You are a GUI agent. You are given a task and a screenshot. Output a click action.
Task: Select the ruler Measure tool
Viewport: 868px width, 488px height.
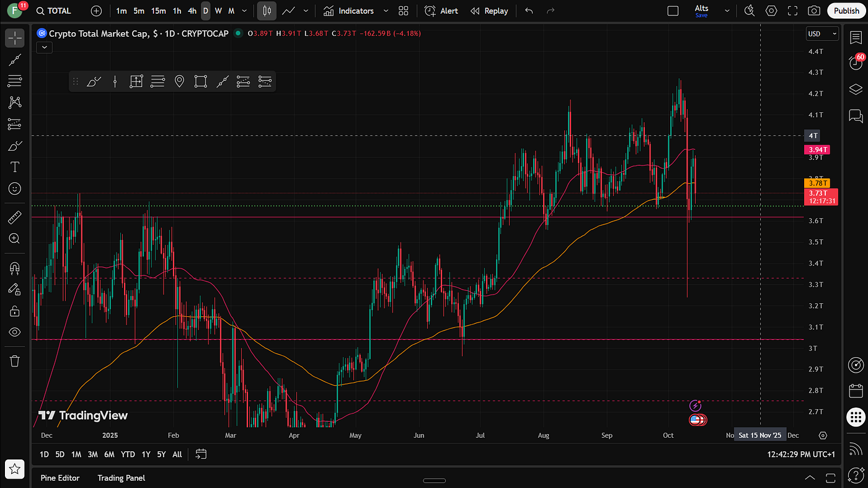tap(15, 217)
